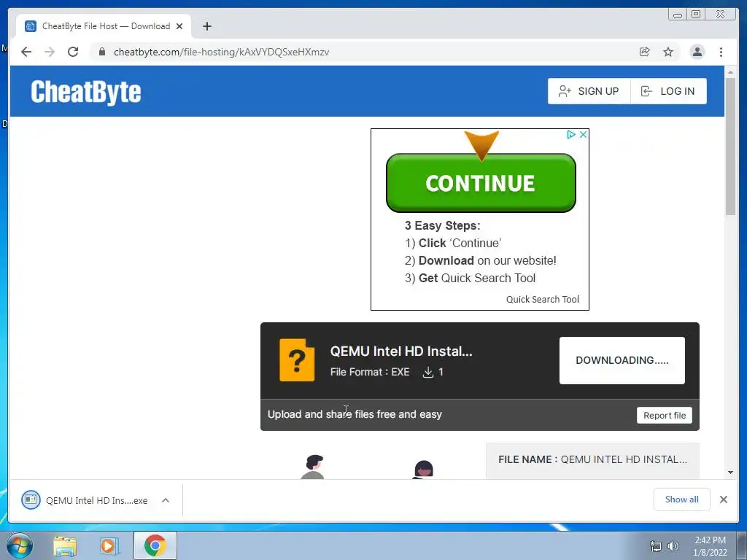Bookmark this page with the star icon
Image resolution: width=747 pixels, height=560 pixels.
[668, 52]
